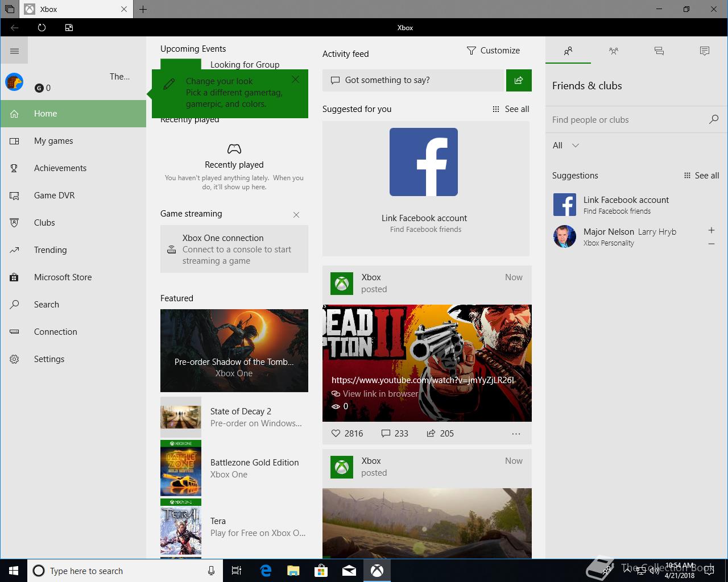Viewport: 728px width, 582px height.
Task: Open Game DVR from sidebar
Action: (55, 196)
